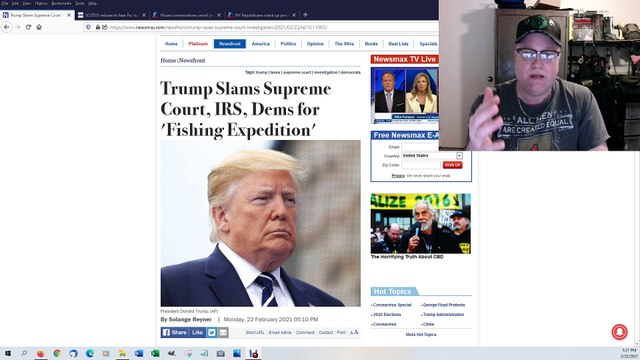
Task: Open Microsoft Edge from the taskbar
Action: coord(90,353)
